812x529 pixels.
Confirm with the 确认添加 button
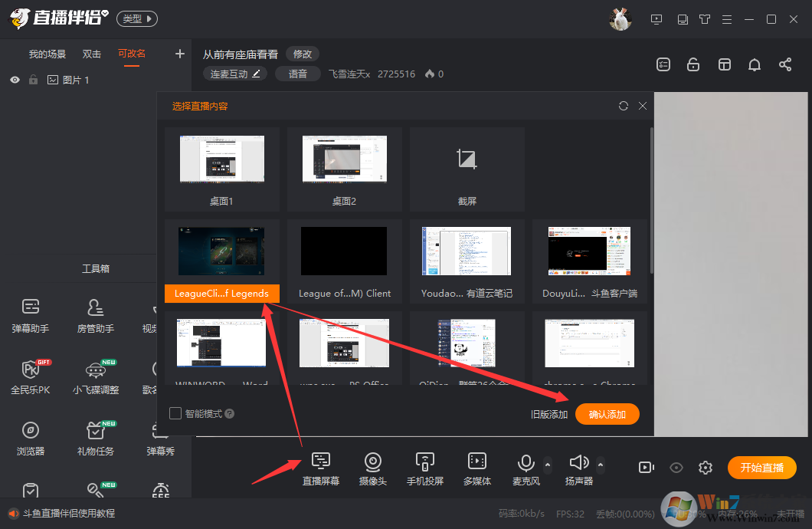pyautogui.click(x=607, y=413)
